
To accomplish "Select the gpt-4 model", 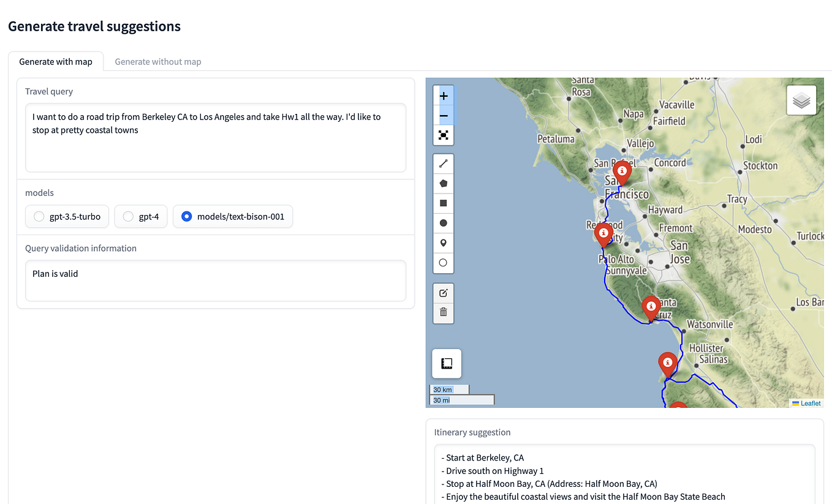I will click(127, 216).
